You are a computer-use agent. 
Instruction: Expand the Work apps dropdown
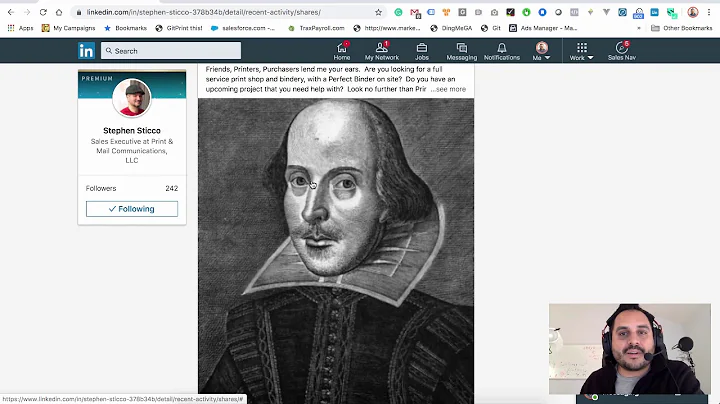[581, 51]
